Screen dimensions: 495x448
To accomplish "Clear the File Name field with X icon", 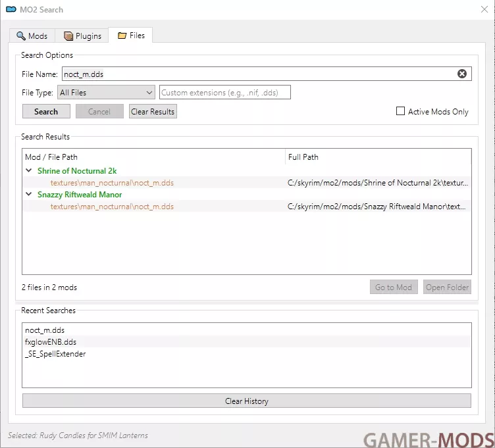I will (462, 74).
